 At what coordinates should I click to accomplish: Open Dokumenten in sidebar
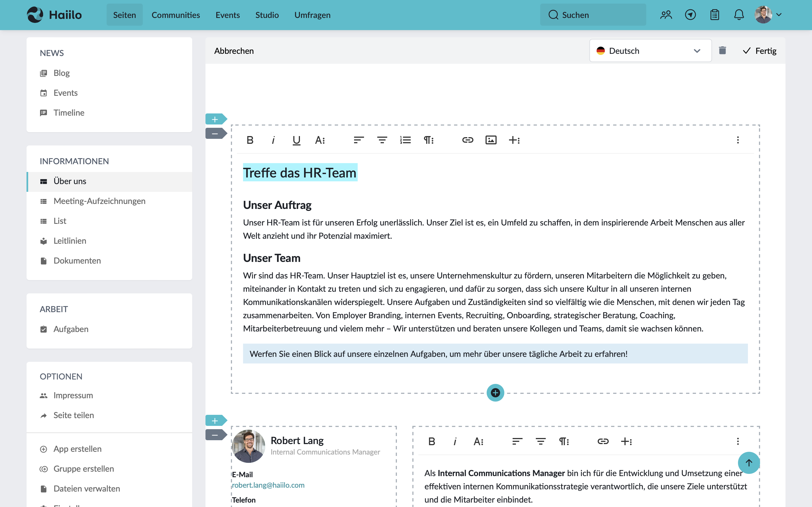pos(109,261)
